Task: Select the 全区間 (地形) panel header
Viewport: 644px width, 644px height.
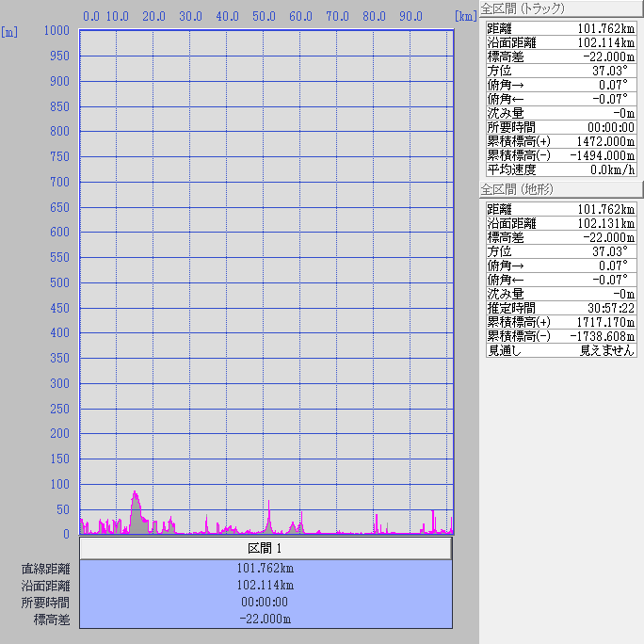Action: pyautogui.click(x=561, y=189)
